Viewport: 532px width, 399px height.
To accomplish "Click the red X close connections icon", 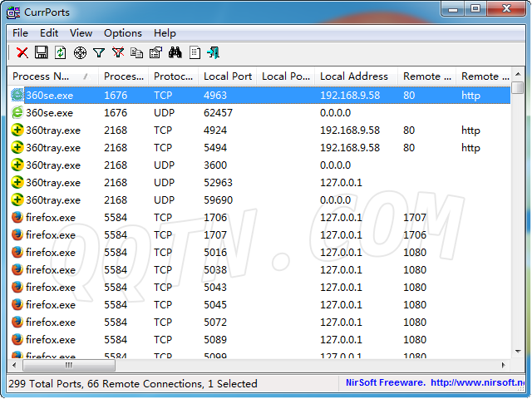I will 22,53.
